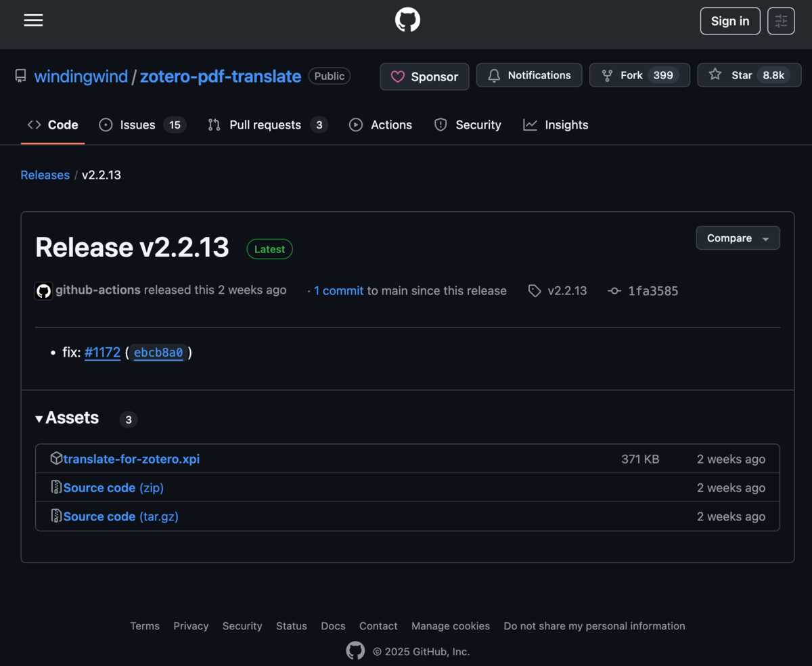Click the Sponsor heart button
The width and height of the screenshot is (812, 666).
(424, 76)
